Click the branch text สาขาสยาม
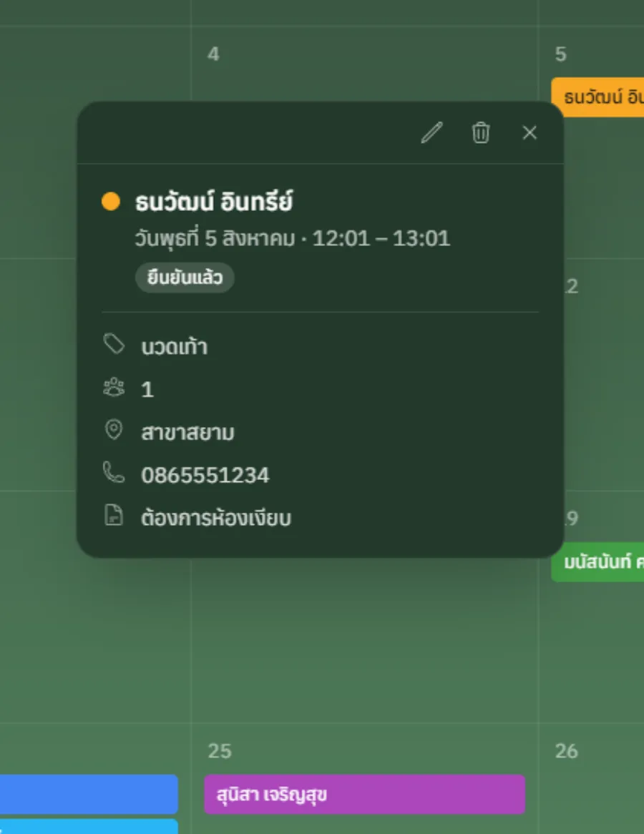 pyautogui.click(x=187, y=433)
